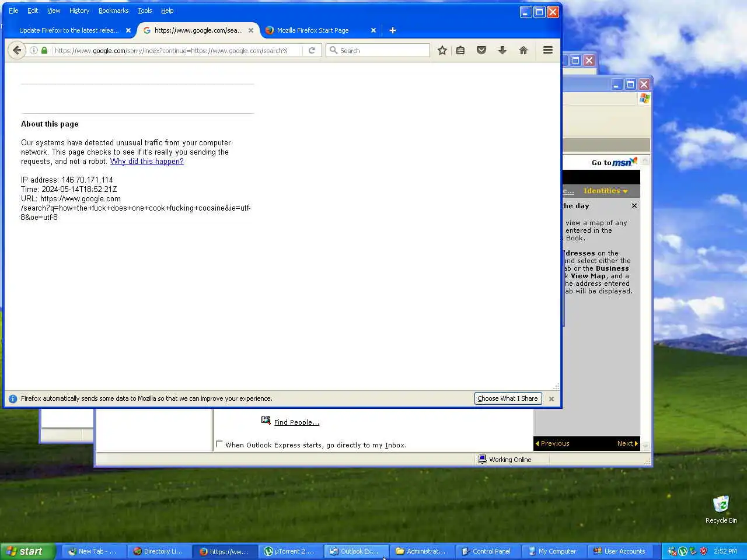
Task: Click the green padlock security icon
Action: point(44,50)
